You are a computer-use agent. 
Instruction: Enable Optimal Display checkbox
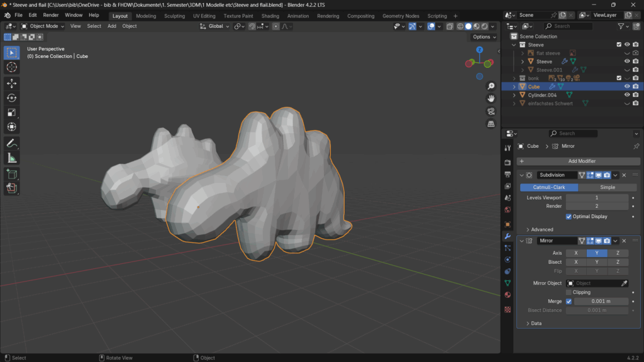[569, 217]
